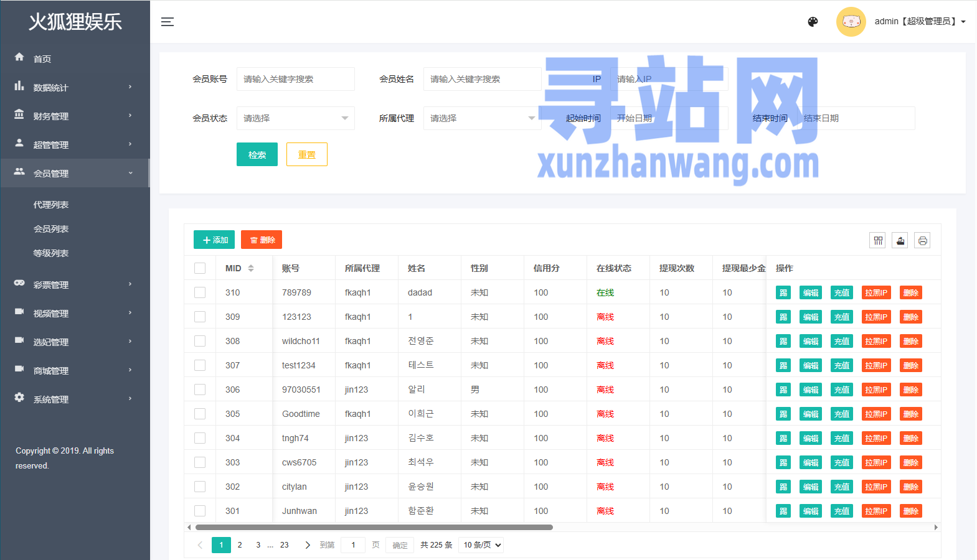Check the checkbox for row MID 306
The width and height of the screenshot is (977, 560).
click(200, 390)
